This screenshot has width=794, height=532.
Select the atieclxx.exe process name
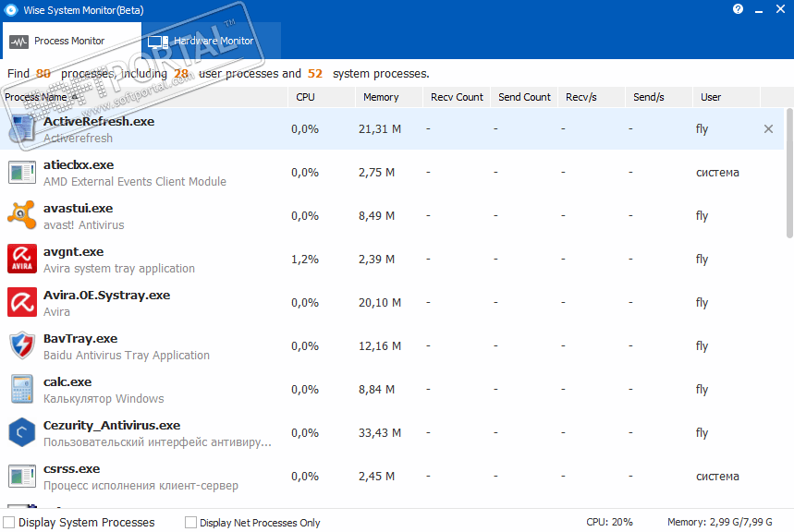coord(79,165)
